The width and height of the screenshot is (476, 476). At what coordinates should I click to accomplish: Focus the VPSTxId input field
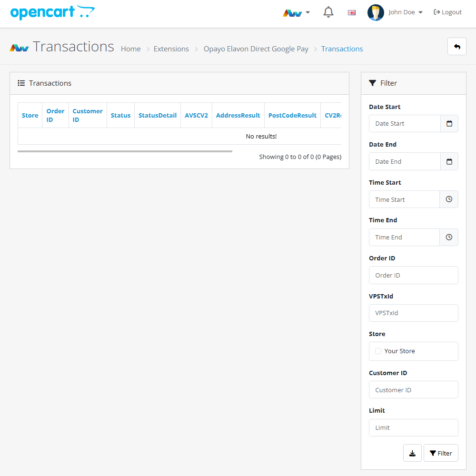pyautogui.click(x=413, y=313)
